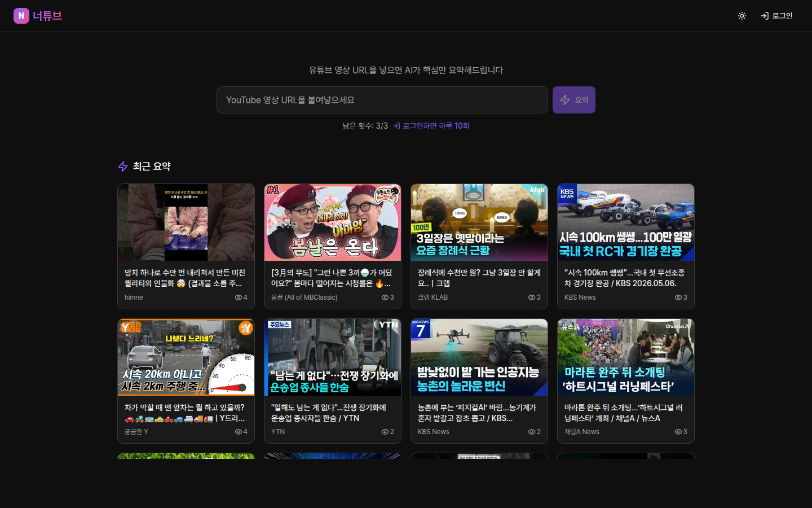Click the 크랩 KLAB channel name
This screenshot has width=812, height=508.
(x=433, y=297)
